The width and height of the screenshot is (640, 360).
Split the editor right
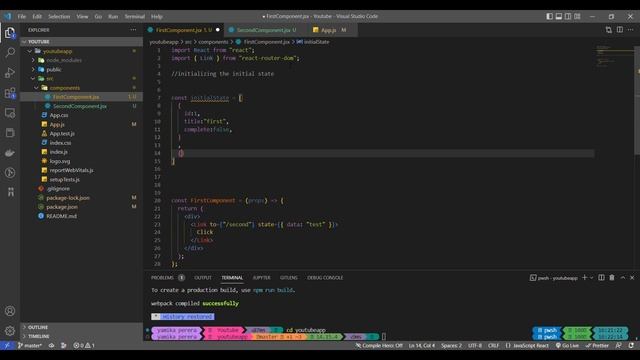click(620, 30)
